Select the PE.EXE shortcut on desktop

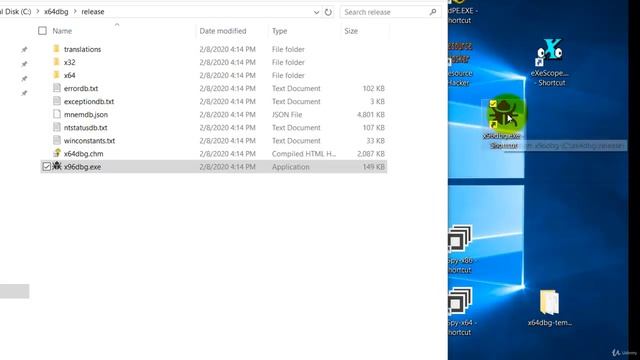(x=462, y=12)
